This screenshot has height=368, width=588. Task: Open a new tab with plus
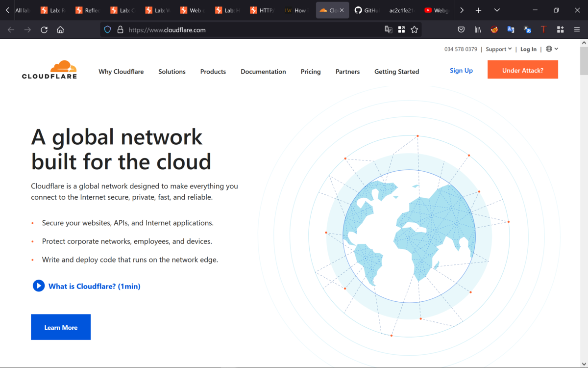(x=479, y=10)
